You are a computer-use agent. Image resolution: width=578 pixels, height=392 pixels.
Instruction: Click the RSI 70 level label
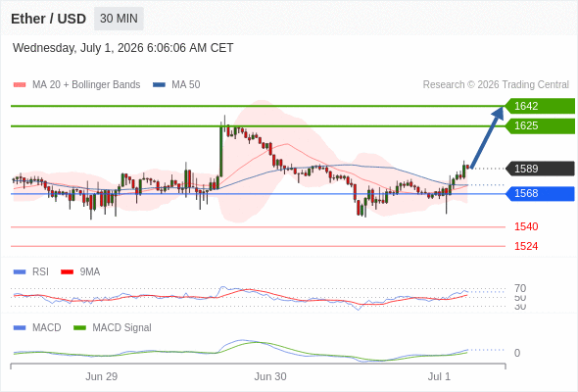520,288
